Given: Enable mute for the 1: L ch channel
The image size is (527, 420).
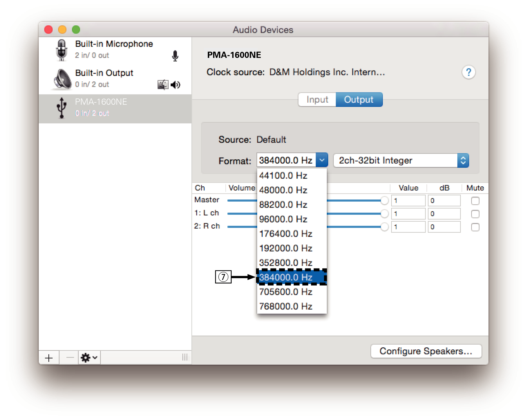Looking at the screenshot, I should (475, 214).
